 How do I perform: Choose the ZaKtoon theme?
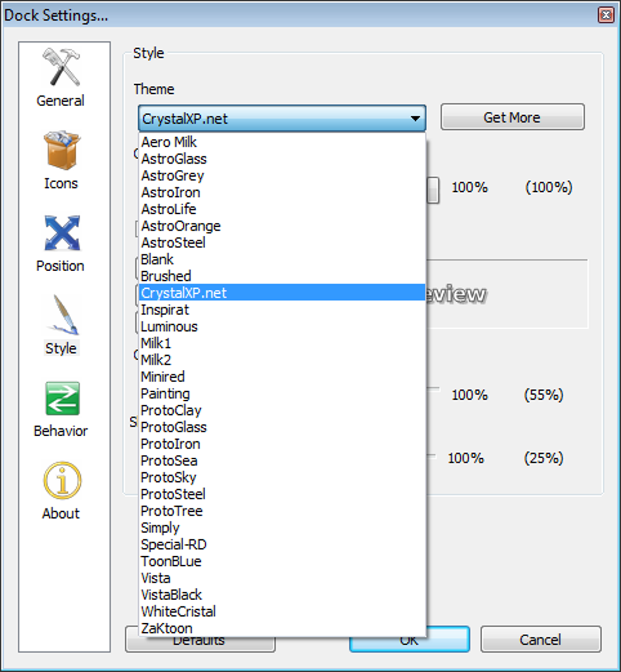[x=166, y=628]
